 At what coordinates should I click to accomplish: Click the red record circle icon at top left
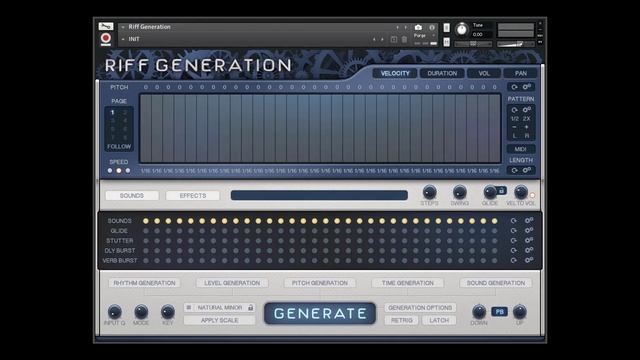[x=106, y=38]
